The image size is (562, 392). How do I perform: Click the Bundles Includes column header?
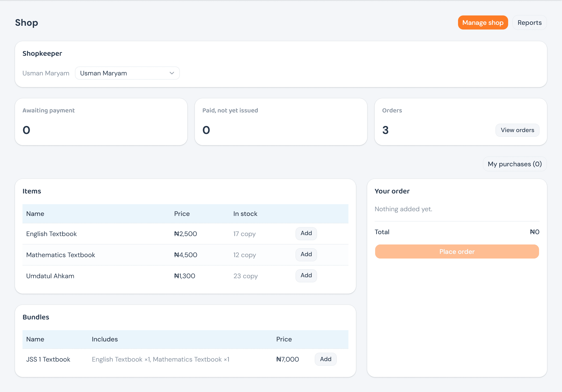pos(105,339)
